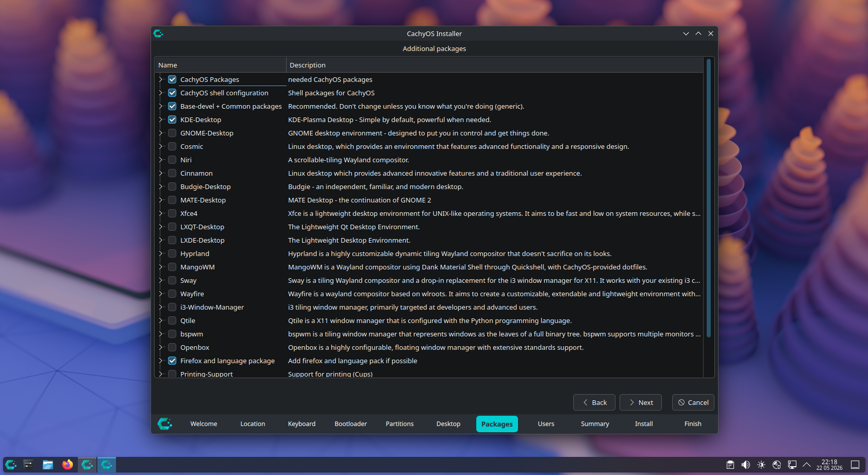
Task: Expand the Budgie-Desktop package group
Action: [161, 186]
